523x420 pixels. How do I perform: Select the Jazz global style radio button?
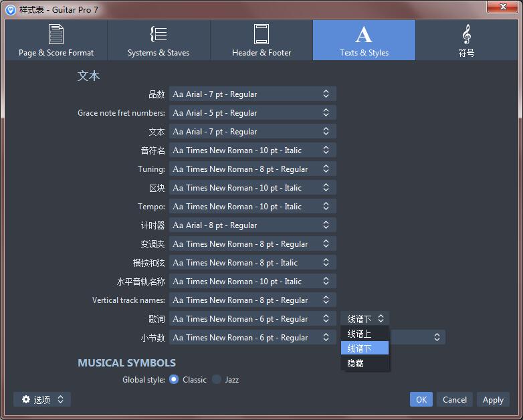pyautogui.click(x=217, y=379)
